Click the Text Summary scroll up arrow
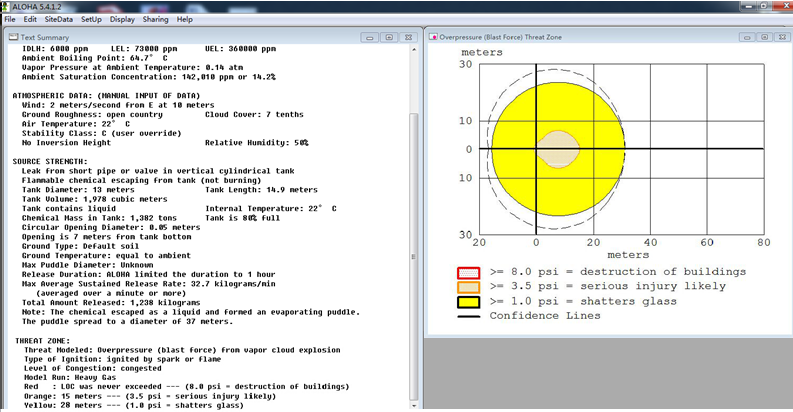The width and height of the screenshot is (793, 412). 414,50
